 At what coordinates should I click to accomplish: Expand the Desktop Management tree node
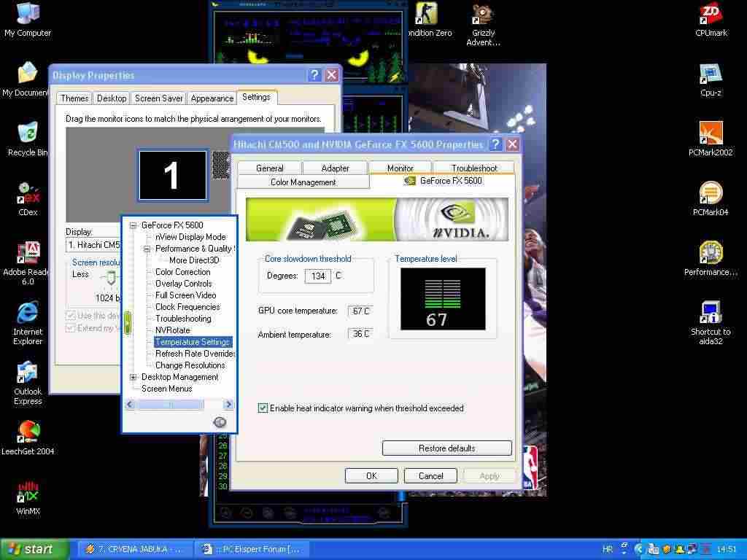pyautogui.click(x=133, y=377)
